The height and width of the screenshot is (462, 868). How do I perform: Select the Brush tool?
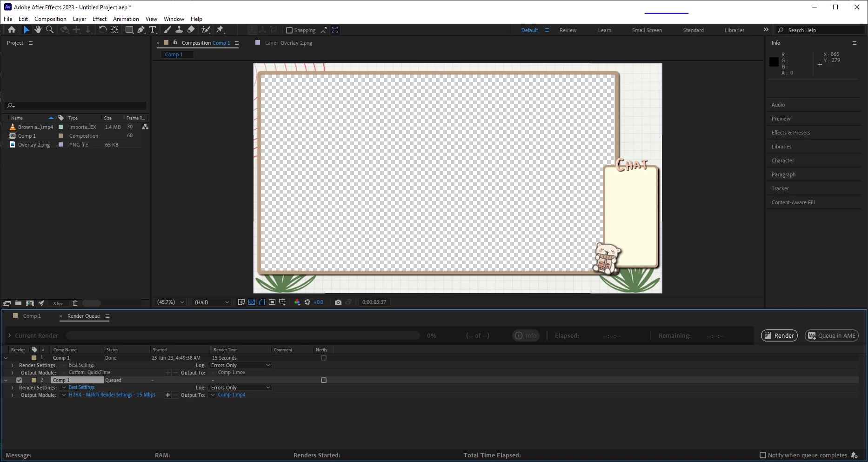tap(167, 30)
